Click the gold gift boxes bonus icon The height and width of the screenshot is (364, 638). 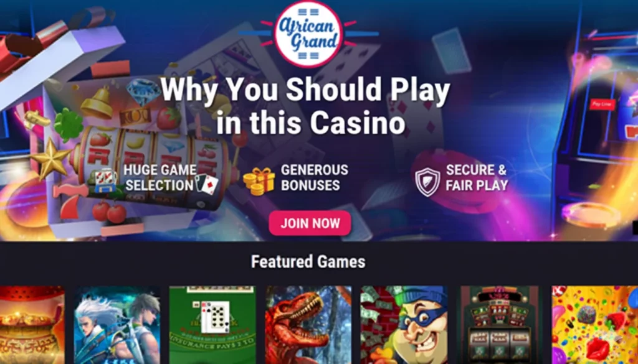click(259, 181)
